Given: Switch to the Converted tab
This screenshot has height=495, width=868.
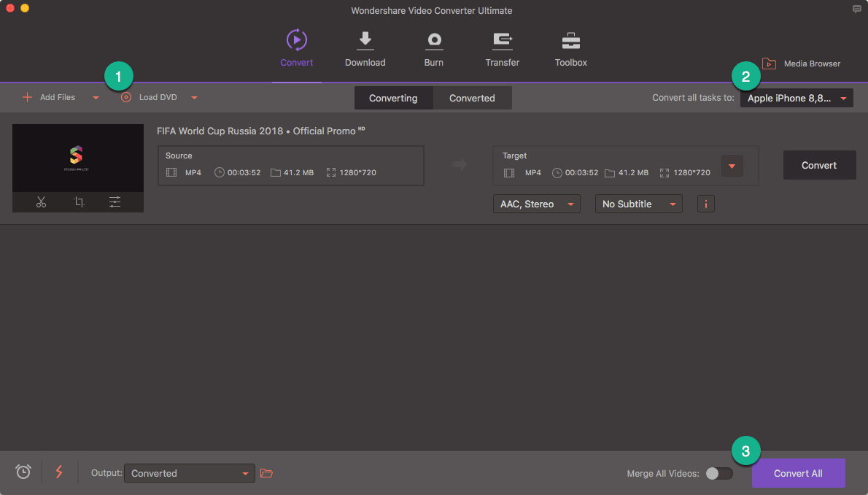Looking at the screenshot, I should click(472, 98).
